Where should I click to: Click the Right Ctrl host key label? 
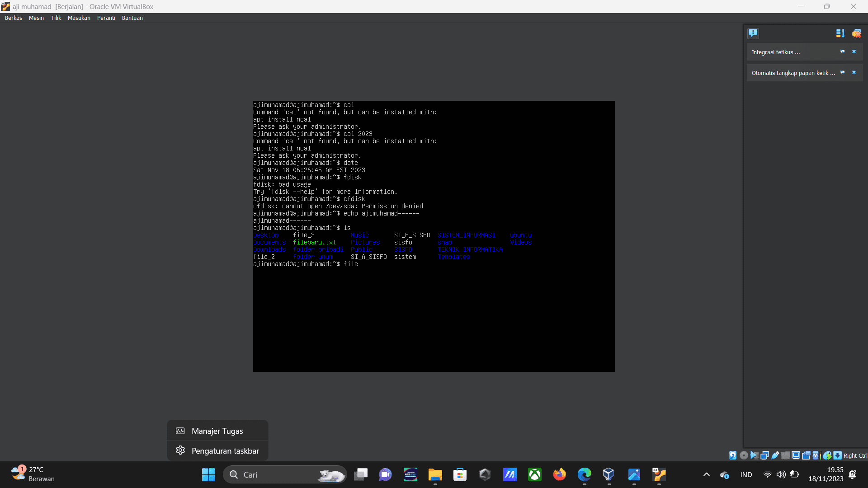855,455
